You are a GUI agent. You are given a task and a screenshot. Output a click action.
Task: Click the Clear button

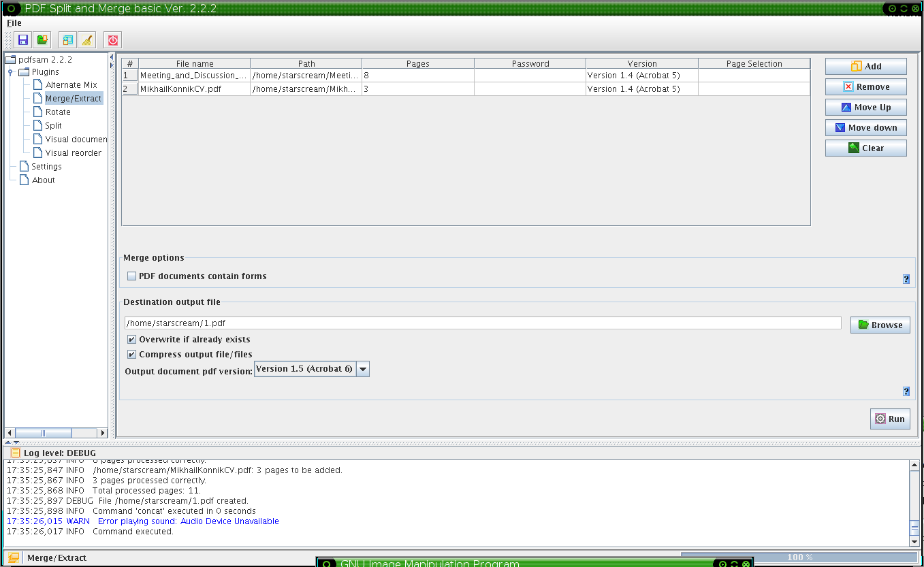865,148
